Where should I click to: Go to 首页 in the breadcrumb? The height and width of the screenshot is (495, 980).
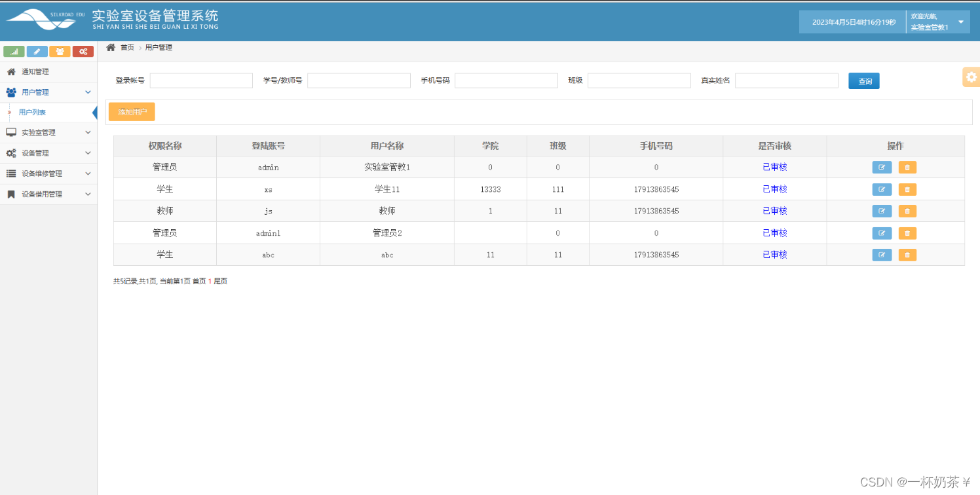(x=127, y=48)
